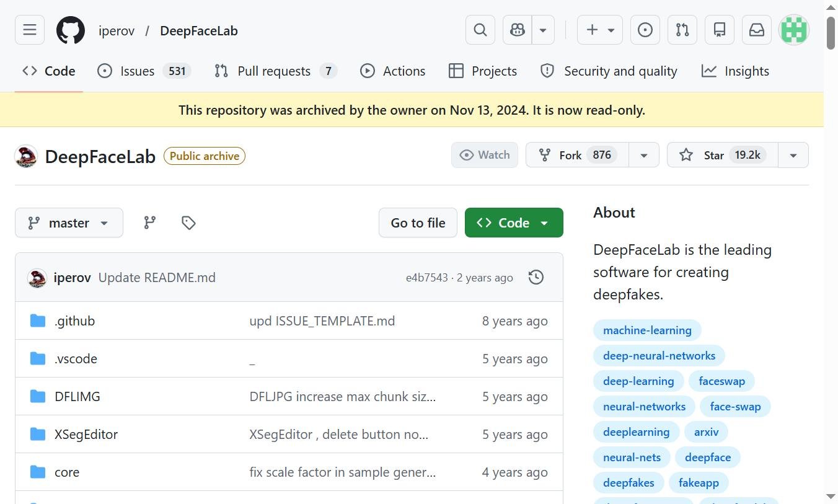The image size is (838, 504).
Task: Select the face-swap topic tag
Action: click(735, 407)
